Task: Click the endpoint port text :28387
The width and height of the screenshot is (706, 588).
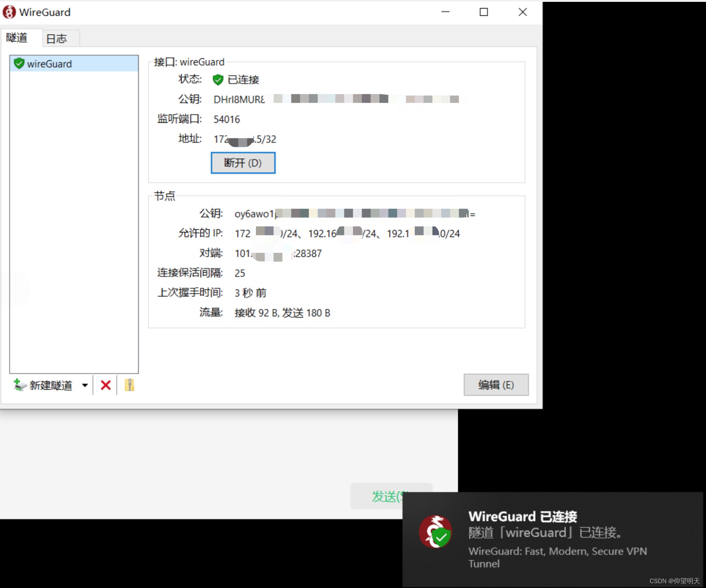Action: pyautogui.click(x=307, y=254)
